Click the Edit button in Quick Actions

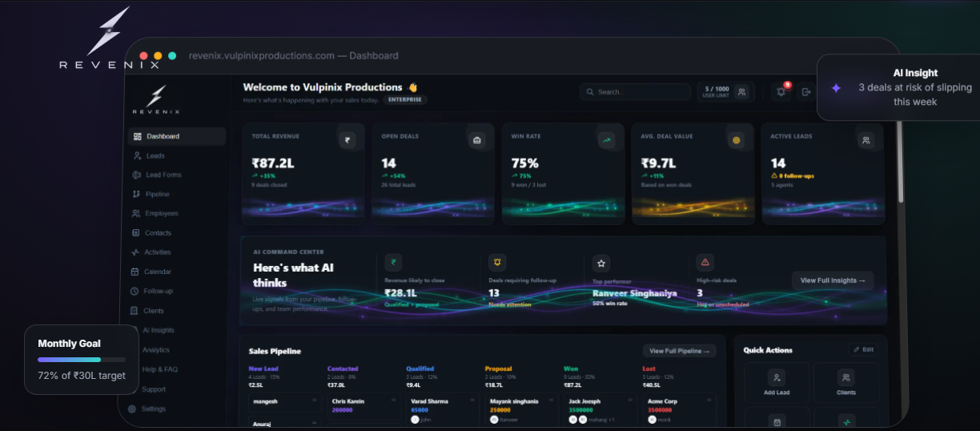coord(863,350)
